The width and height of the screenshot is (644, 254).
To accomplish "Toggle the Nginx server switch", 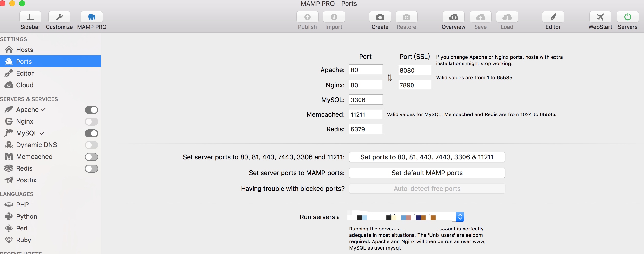I will pos(91,122).
